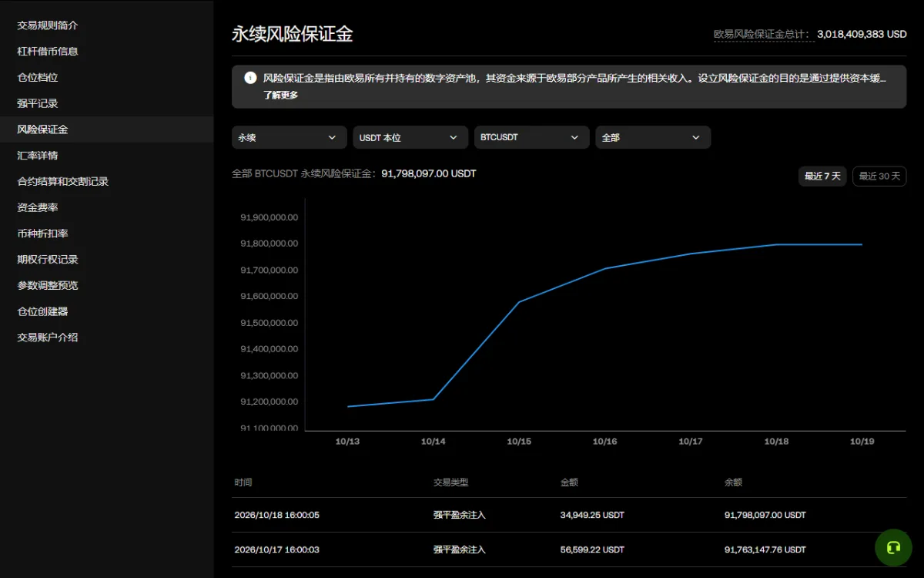Click the 10/13 date on chart axis

(x=347, y=442)
